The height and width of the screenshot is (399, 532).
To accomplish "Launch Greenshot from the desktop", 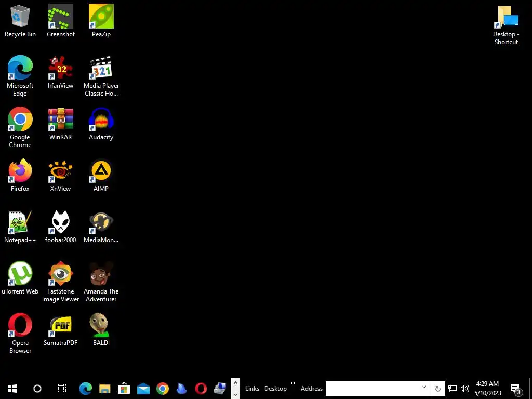I will pyautogui.click(x=60, y=21).
